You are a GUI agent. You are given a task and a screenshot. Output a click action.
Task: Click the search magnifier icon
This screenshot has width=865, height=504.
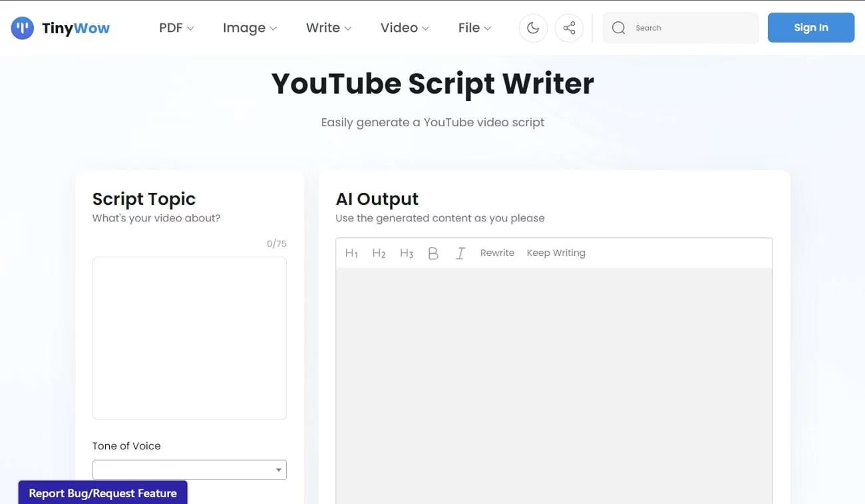click(x=619, y=28)
